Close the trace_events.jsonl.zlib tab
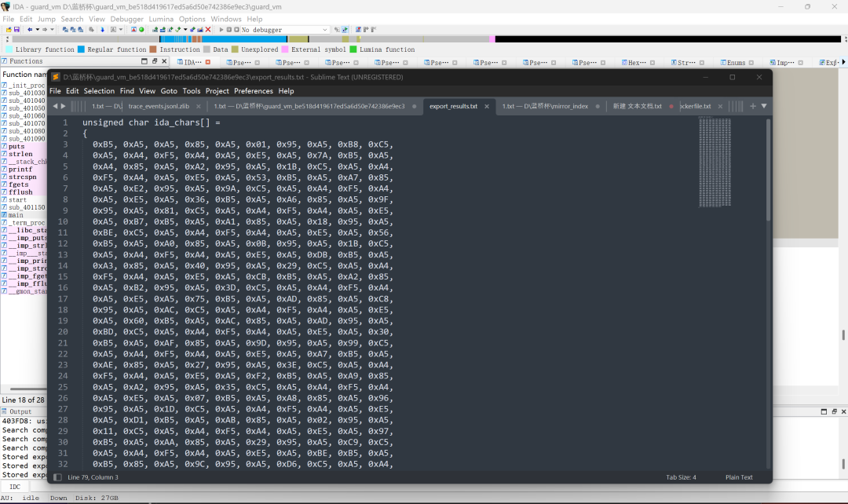 pyautogui.click(x=199, y=107)
